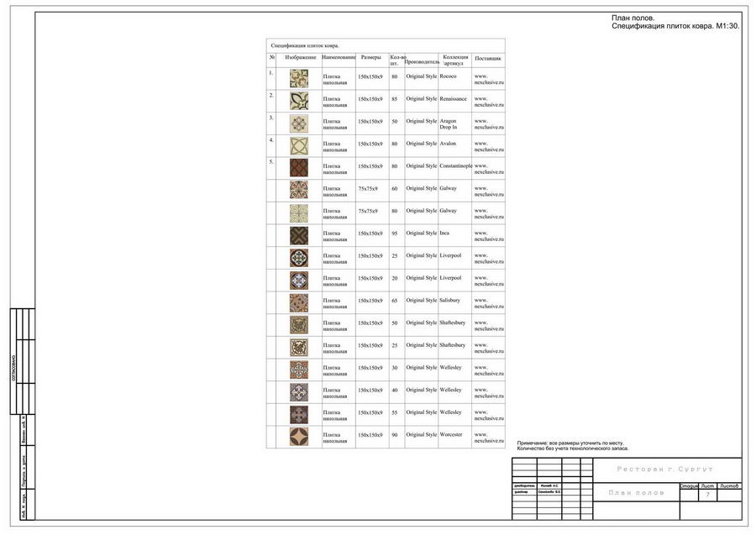This screenshot has height=535, width=756.
Task: Select the Avalon tile thumbnail
Action: [x=299, y=146]
